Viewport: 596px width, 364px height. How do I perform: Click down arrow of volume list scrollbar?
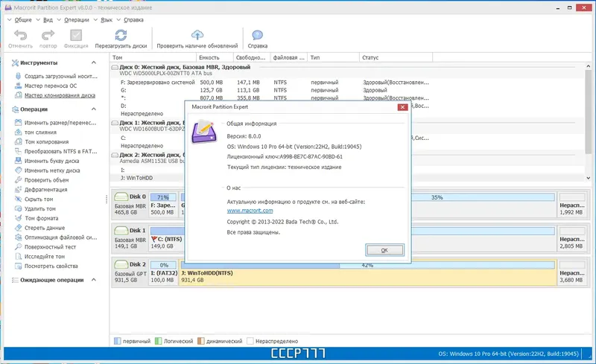point(588,178)
